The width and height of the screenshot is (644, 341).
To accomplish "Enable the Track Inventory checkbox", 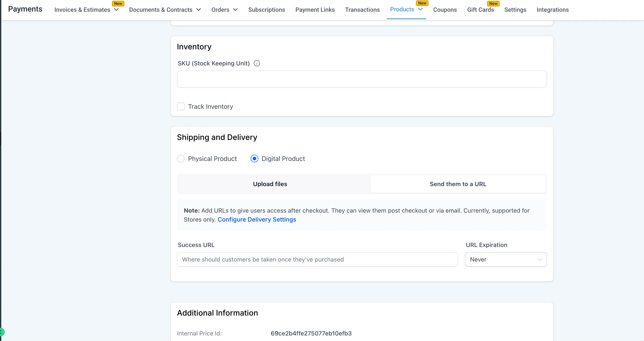I will click(181, 106).
